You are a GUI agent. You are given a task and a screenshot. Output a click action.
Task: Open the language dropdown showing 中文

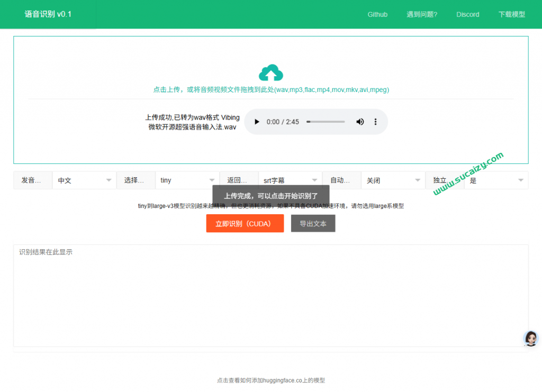(85, 180)
